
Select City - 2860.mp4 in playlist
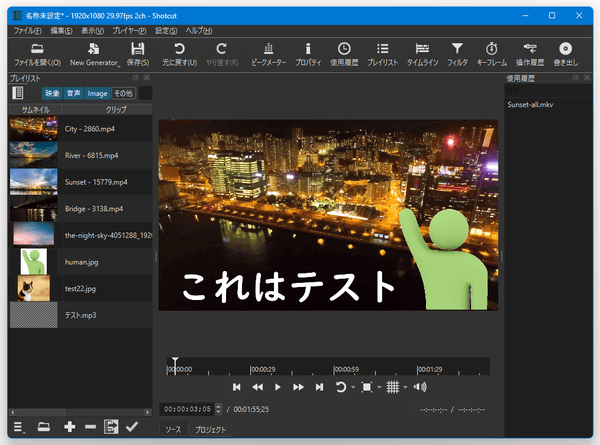(80, 129)
